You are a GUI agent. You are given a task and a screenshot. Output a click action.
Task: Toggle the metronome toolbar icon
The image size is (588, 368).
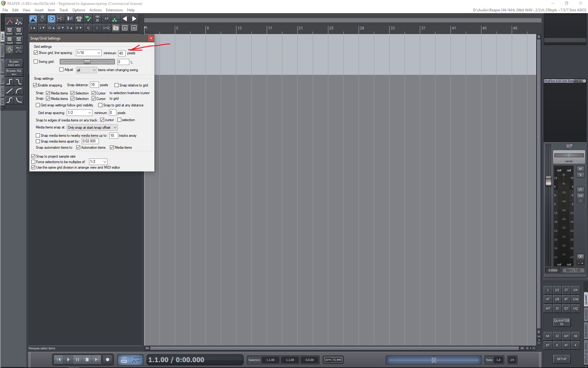point(33,19)
